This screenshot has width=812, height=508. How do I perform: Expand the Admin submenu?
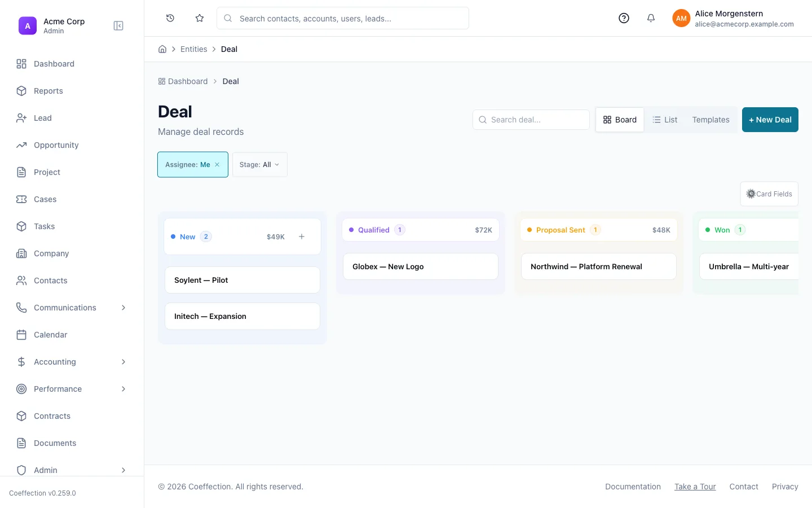point(123,470)
